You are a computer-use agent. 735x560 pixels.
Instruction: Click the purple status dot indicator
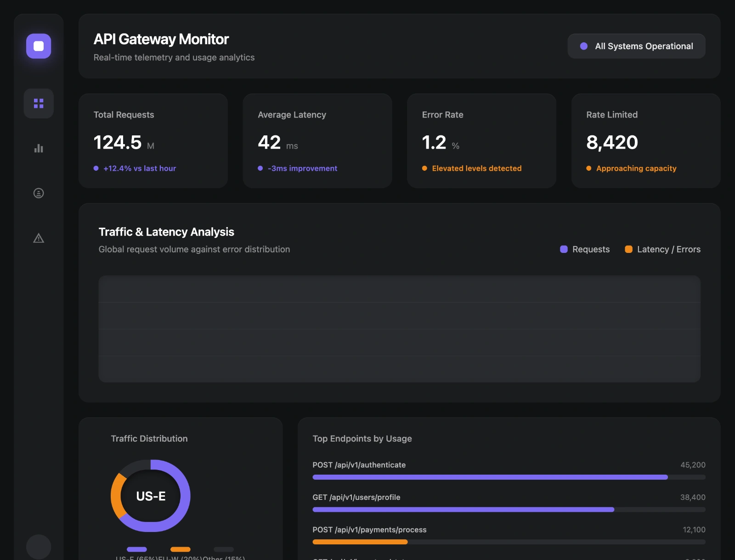click(584, 46)
